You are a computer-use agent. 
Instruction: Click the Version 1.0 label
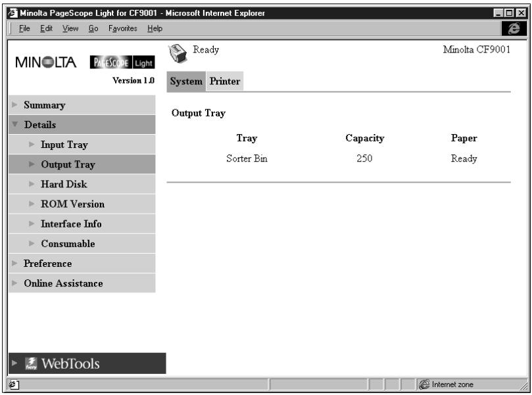[x=133, y=80]
